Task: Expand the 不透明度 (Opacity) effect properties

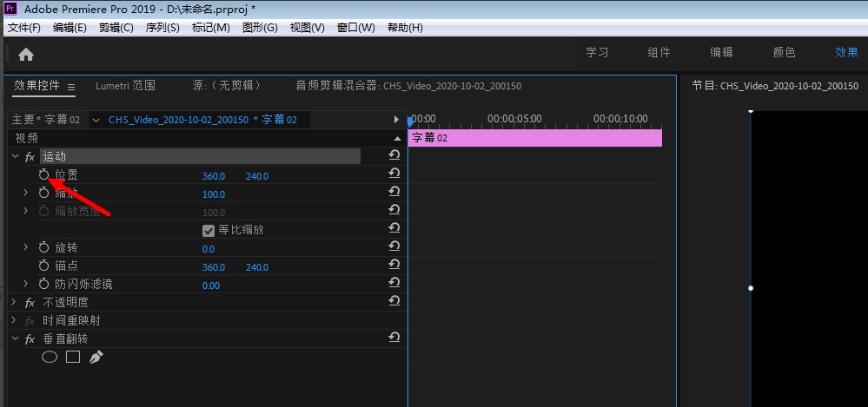Action: (14, 302)
